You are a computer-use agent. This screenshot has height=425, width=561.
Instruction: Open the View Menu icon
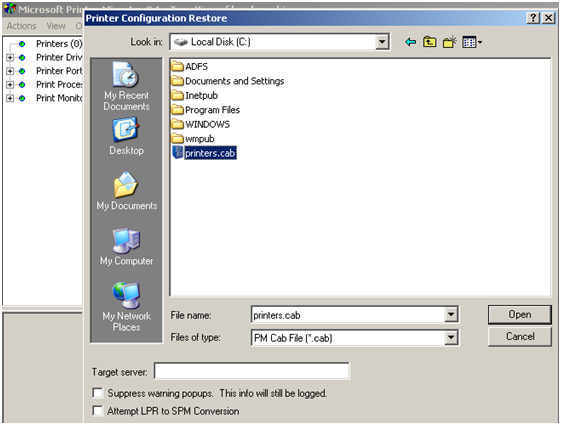(472, 43)
